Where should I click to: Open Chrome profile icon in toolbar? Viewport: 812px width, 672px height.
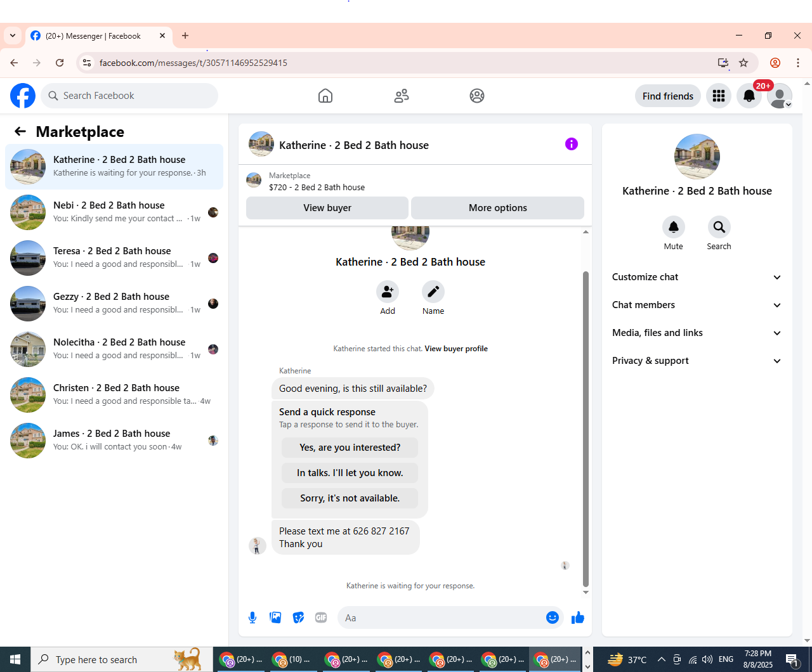(775, 63)
